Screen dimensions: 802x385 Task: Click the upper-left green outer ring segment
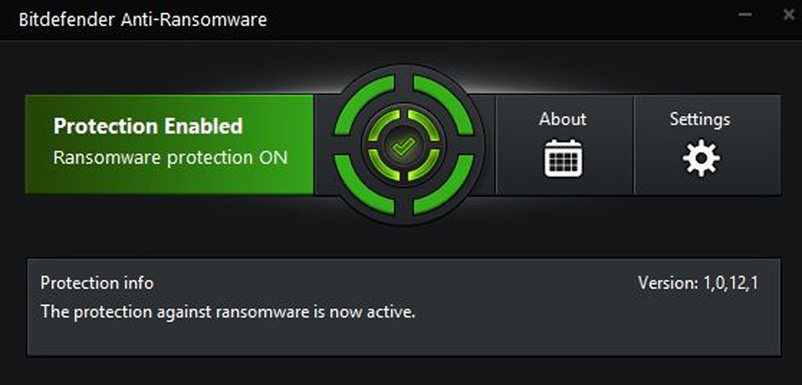tap(364, 103)
